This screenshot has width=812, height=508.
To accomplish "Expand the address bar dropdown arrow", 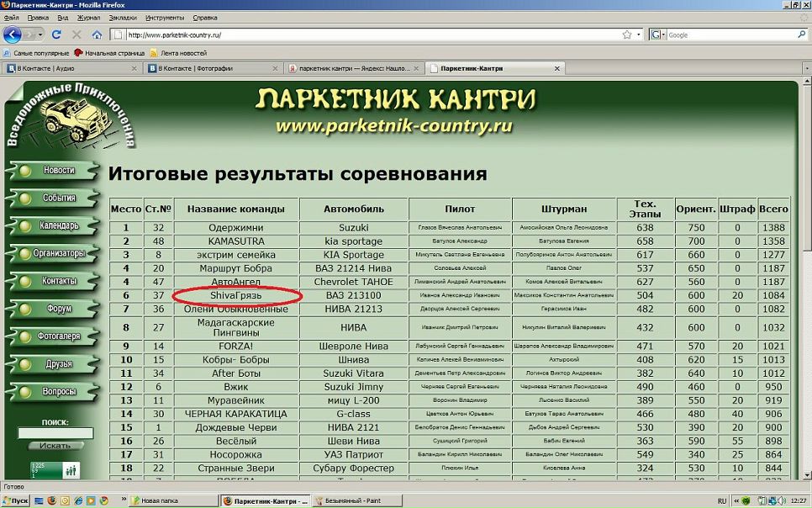I will [x=639, y=34].
